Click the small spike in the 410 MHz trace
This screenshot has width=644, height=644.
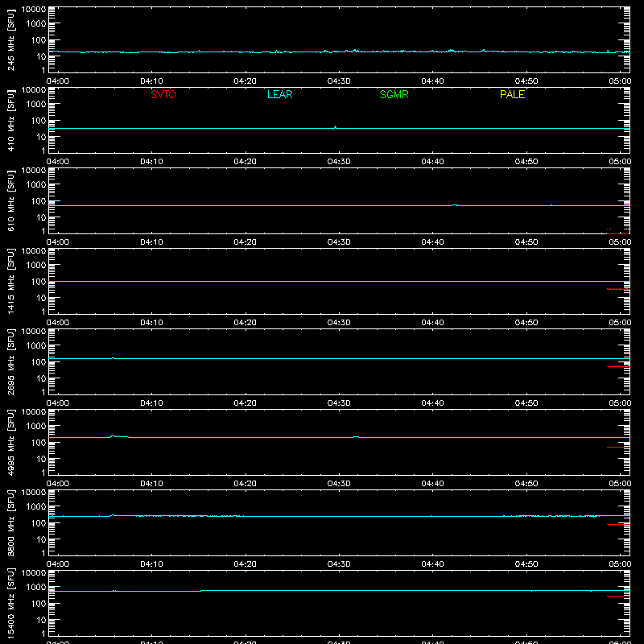tap(335, 128)
